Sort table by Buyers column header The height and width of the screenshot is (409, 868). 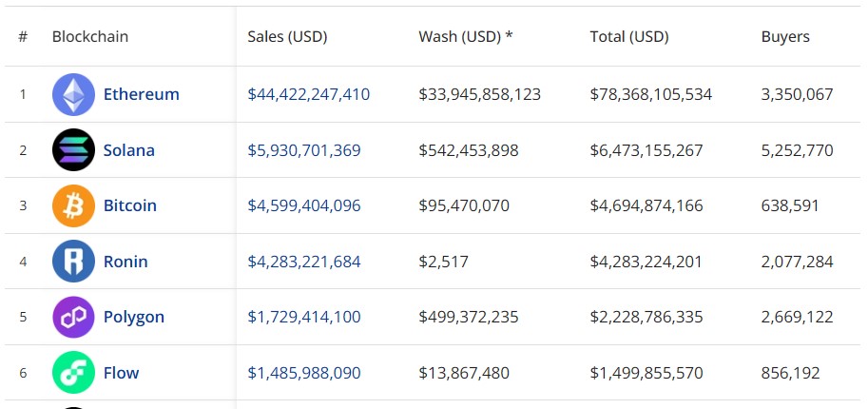click(785, 37)
